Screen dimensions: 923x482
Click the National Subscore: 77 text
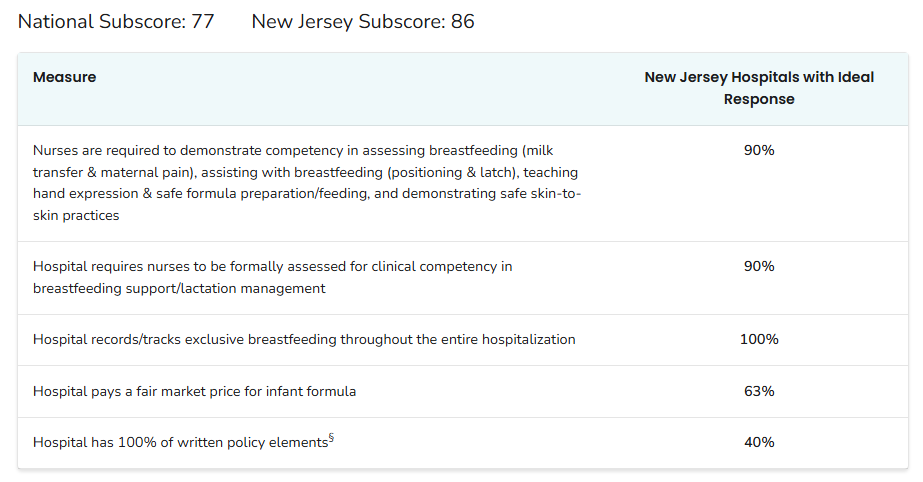pyautogui.click(x=116, y=21)
